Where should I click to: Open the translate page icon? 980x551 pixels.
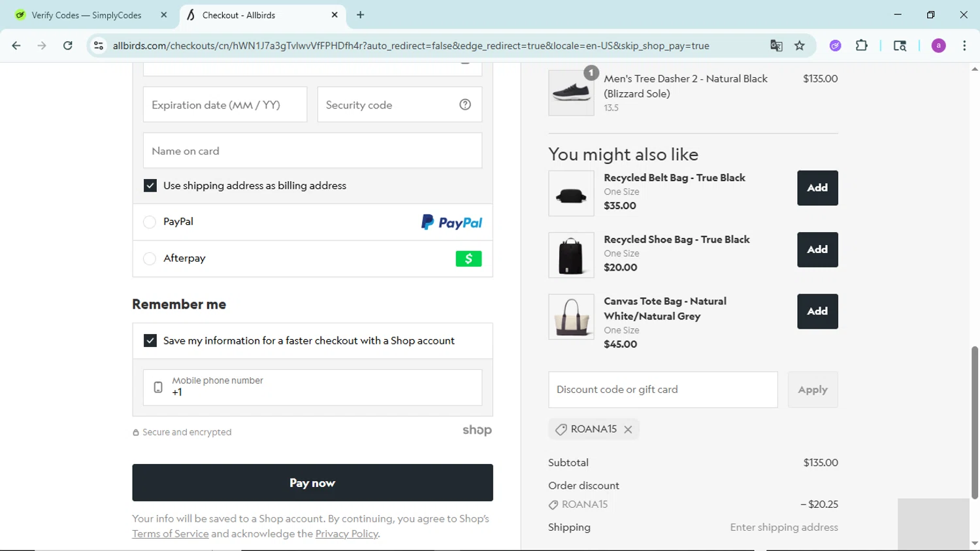[x=776, y=46]
